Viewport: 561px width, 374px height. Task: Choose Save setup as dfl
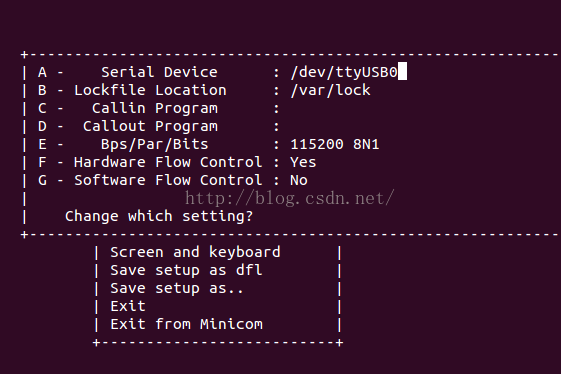coord(186,270)
